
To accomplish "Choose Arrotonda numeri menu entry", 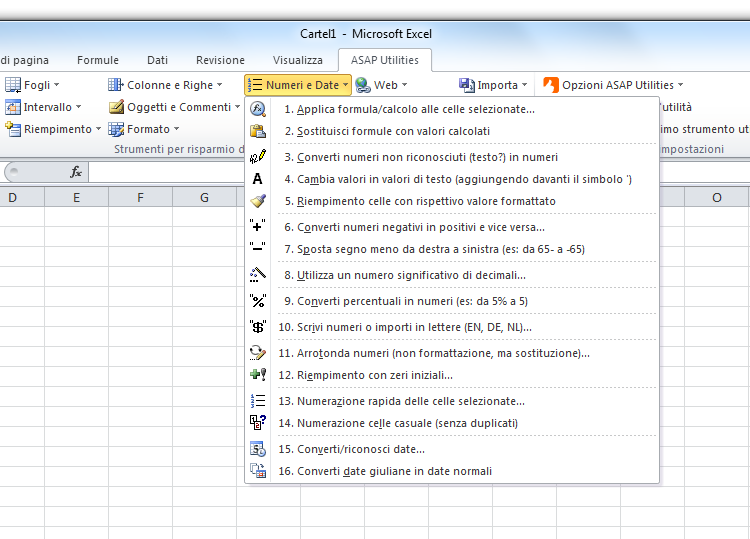I will click(x=452, y=353).
